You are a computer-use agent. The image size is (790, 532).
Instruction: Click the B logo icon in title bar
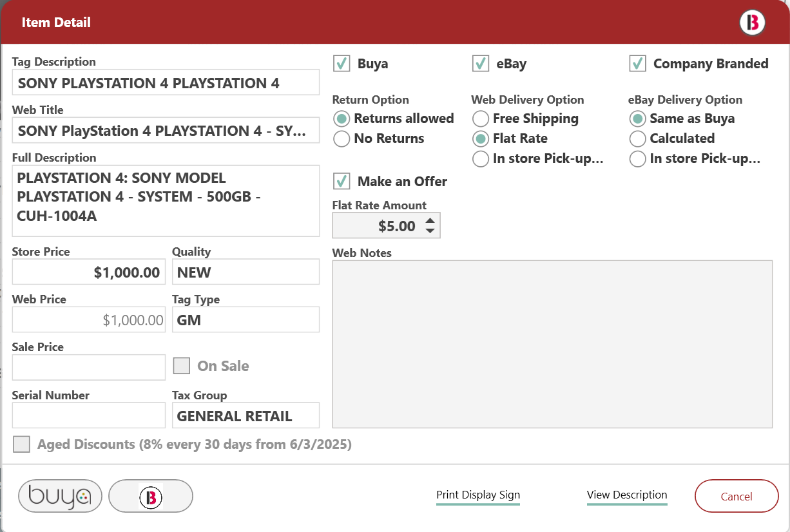pos(752,23)
